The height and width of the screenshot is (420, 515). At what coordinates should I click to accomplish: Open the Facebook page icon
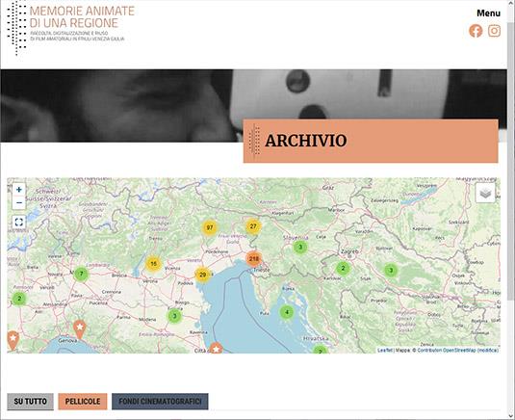click(476, 31)
